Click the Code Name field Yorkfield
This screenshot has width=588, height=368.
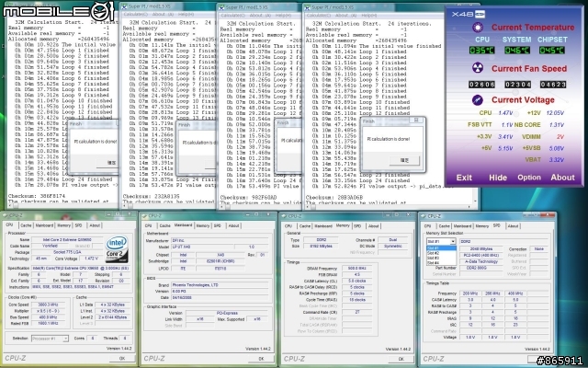49,246
